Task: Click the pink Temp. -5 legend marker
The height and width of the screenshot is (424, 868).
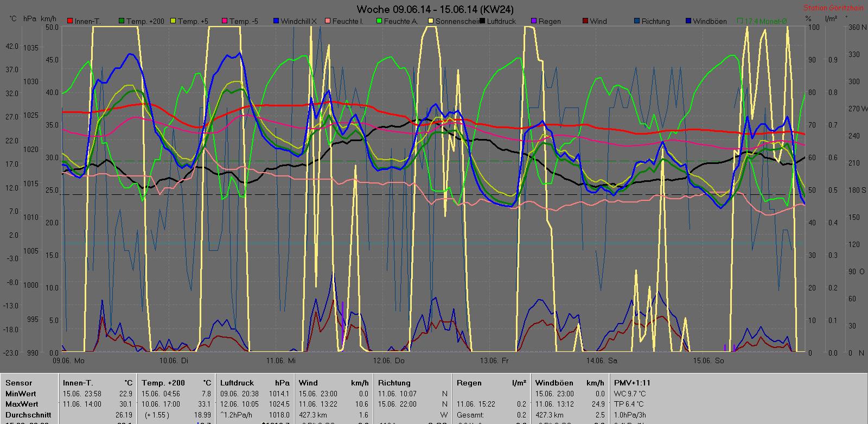Action: point(225,21)
